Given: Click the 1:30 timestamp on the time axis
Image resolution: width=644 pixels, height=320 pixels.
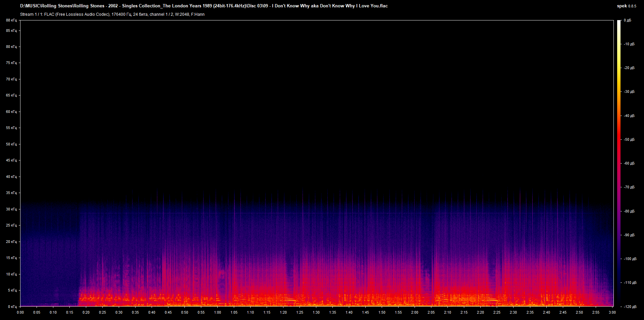Looking at the screenshot, I should (x=316, y=312).
